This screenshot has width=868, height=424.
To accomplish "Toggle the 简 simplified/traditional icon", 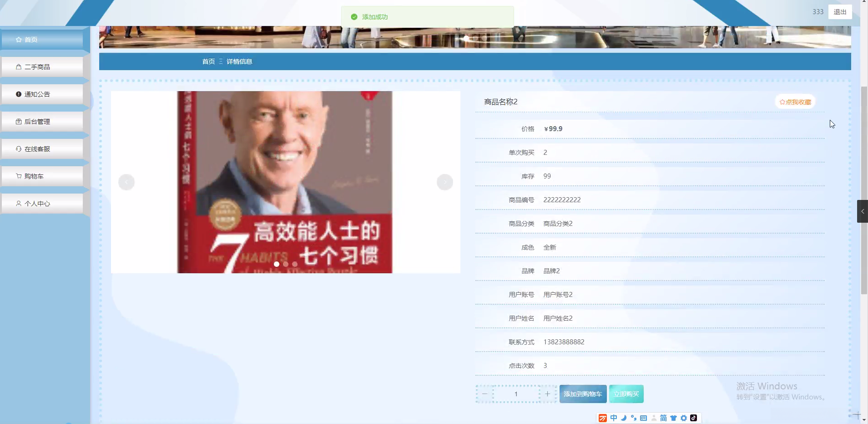I will click(664, 418).
